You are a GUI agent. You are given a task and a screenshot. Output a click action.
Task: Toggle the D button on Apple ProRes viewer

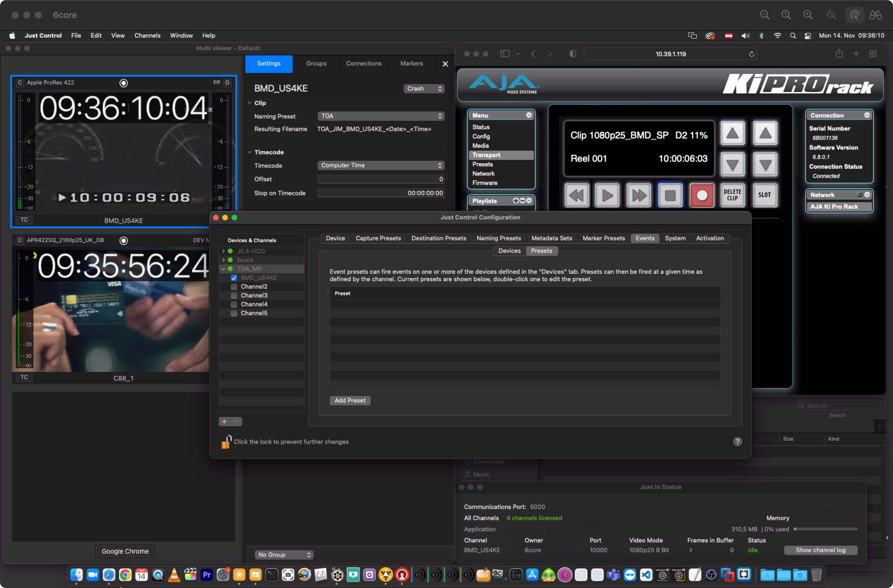[227, 83]
